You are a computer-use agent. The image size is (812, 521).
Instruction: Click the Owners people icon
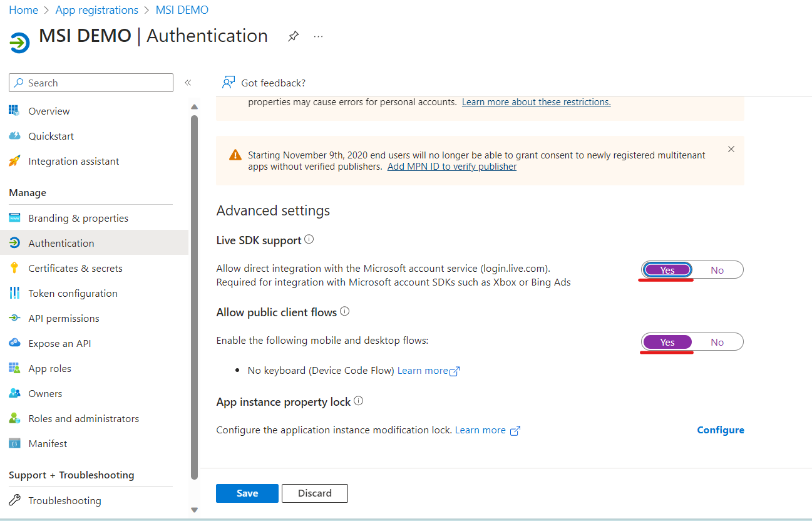coord(14,393)
